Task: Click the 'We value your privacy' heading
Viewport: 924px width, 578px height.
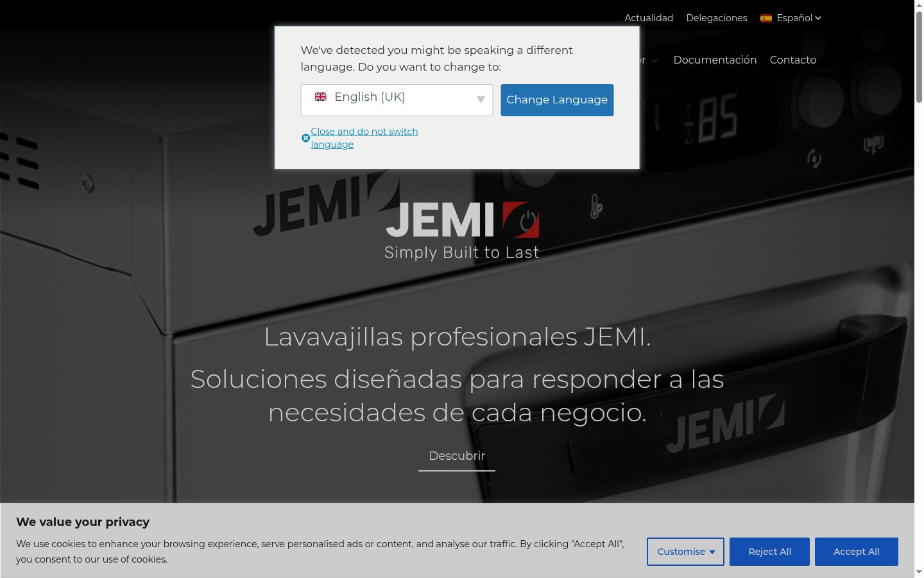Action: pos(83,522)
